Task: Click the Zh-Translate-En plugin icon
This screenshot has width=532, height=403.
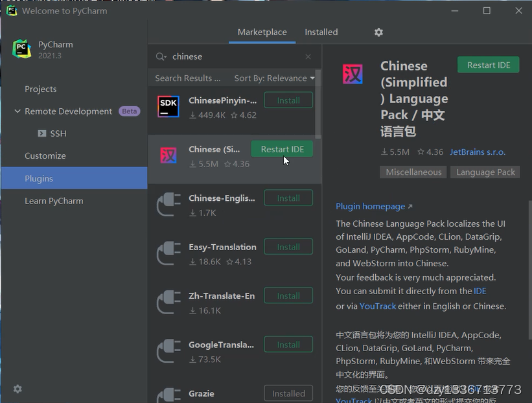Action: (168, 302)
